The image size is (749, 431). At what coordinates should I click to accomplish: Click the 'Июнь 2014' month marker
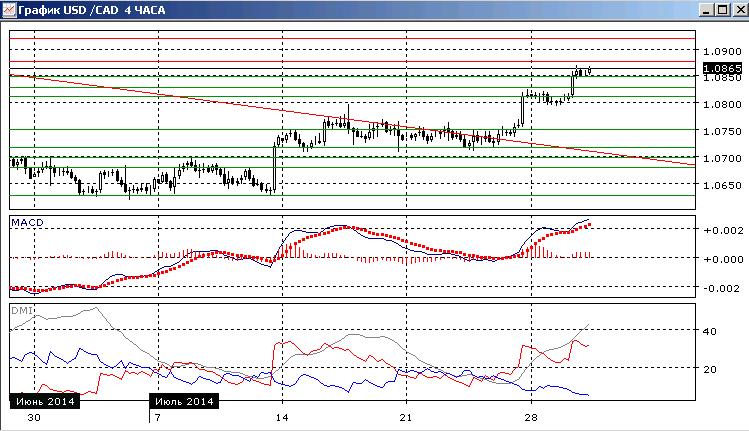pos(45,401)
